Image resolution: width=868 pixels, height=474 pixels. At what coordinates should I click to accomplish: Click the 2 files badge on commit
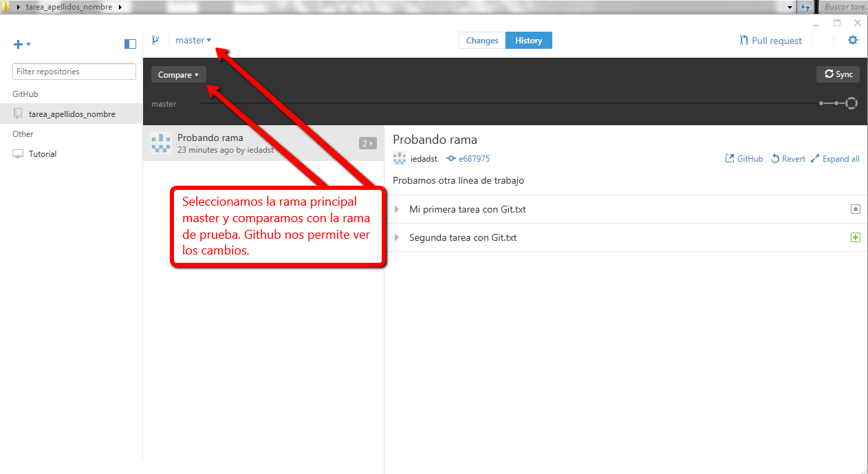368,143
